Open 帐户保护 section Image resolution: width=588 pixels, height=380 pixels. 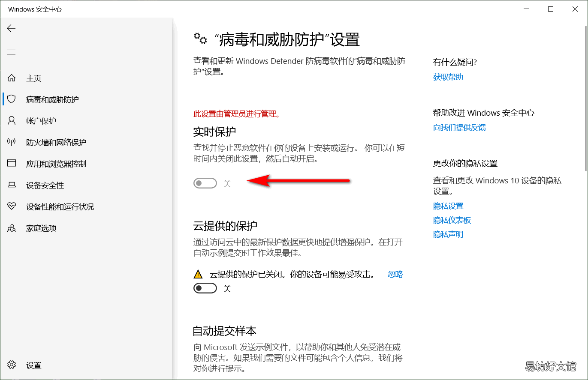[x=41, y=121]
